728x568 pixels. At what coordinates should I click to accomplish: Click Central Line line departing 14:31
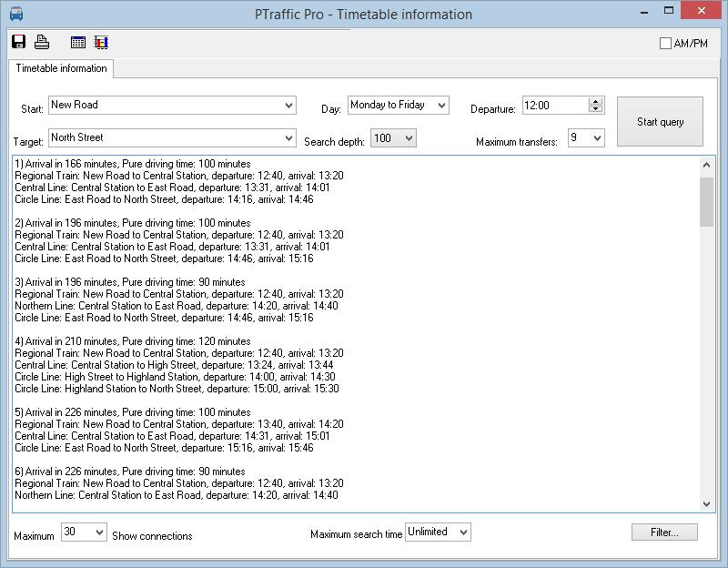172,436
